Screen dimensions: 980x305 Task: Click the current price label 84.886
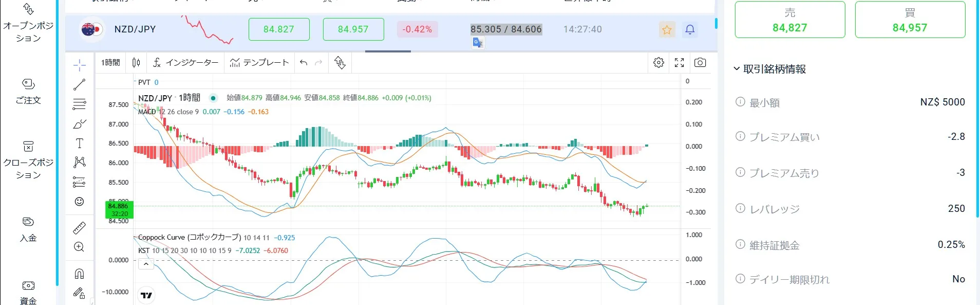click(x=119, y=206)
